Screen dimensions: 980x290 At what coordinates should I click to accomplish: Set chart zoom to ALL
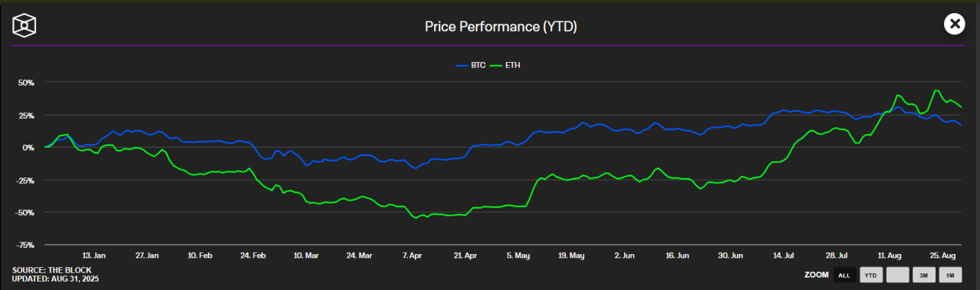pos(844,275)
